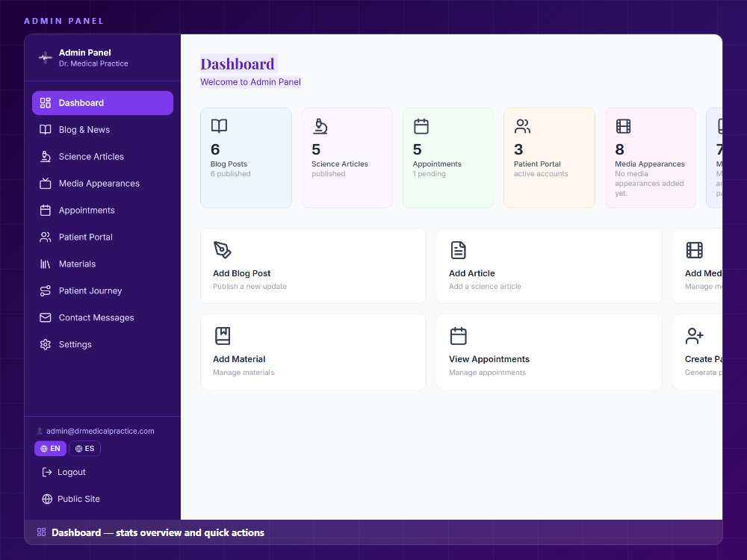Click the heartbeat logo icon beside Admin Panel

pyautogui.click(x=46, y=57)
